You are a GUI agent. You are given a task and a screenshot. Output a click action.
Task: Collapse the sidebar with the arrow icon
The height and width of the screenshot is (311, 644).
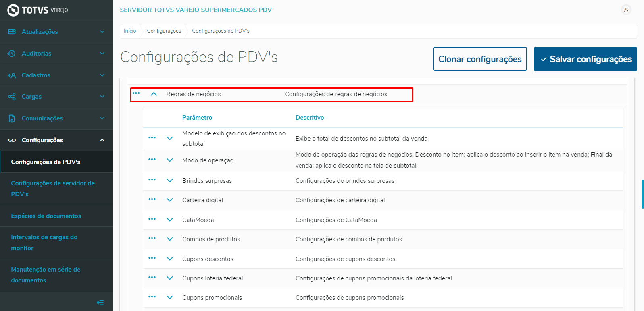tap(100, 303)
